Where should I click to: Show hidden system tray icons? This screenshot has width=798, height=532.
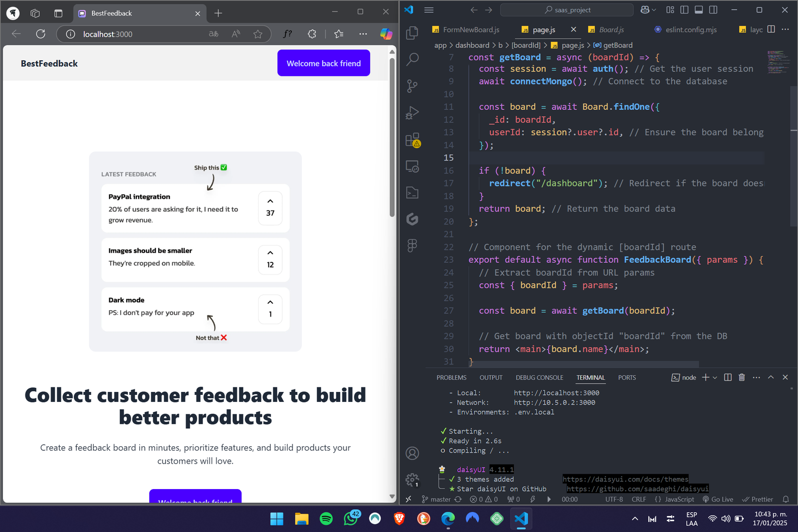coord(634,519)
